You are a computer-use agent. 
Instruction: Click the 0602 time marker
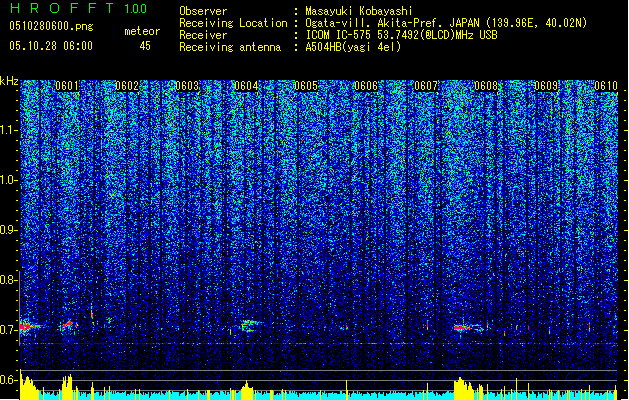[127, 86]
